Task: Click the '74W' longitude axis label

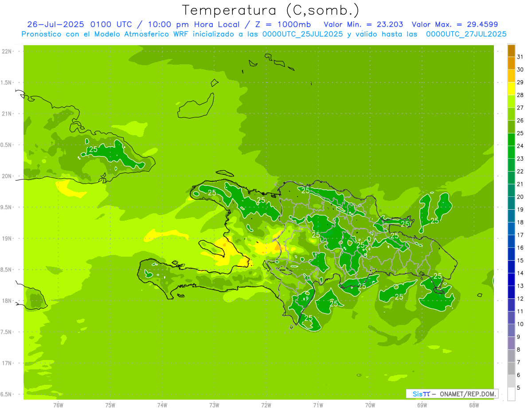Action: click(162, 405)
